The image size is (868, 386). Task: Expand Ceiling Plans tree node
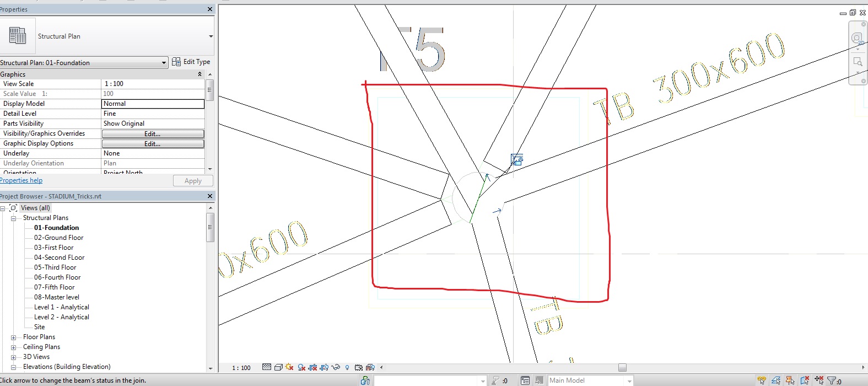[13, 347]
